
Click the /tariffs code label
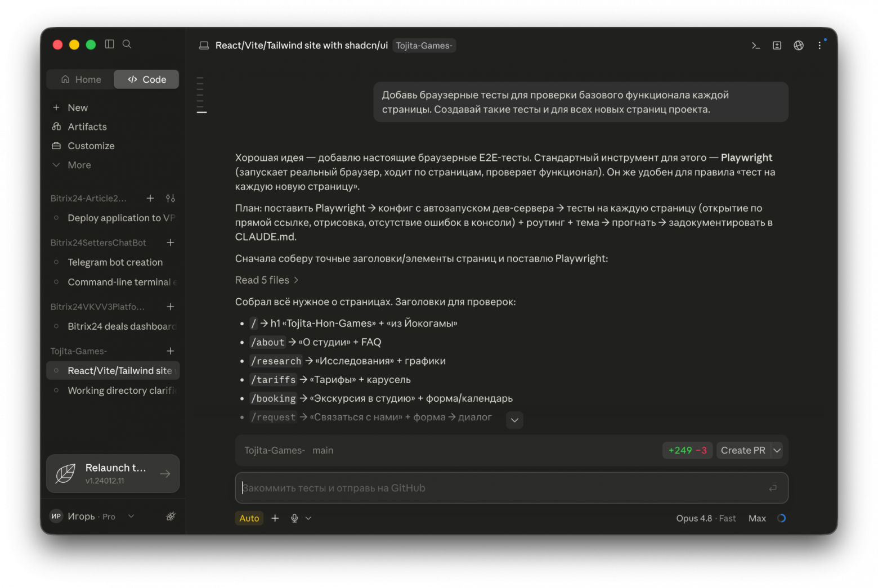click(x=273, y=380)
